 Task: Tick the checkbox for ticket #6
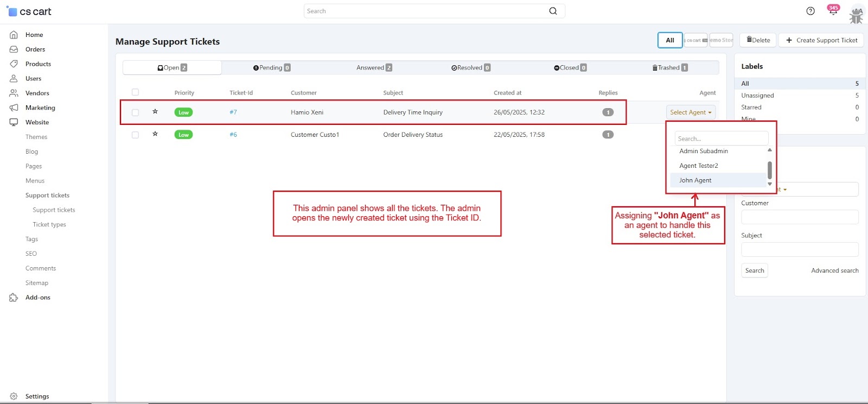(x=135, y=135)
